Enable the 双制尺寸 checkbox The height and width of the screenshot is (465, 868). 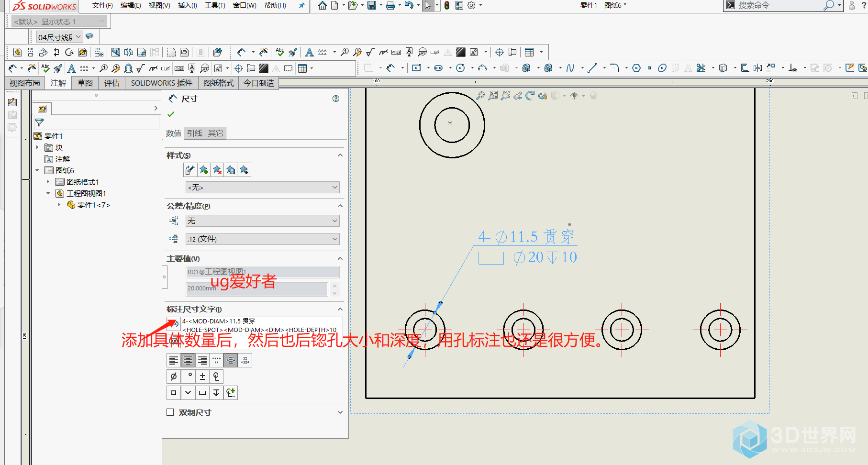(x=170, y=412)
